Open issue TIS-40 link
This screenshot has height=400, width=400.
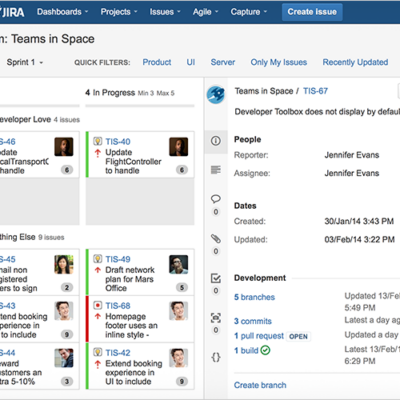[118, 142]
